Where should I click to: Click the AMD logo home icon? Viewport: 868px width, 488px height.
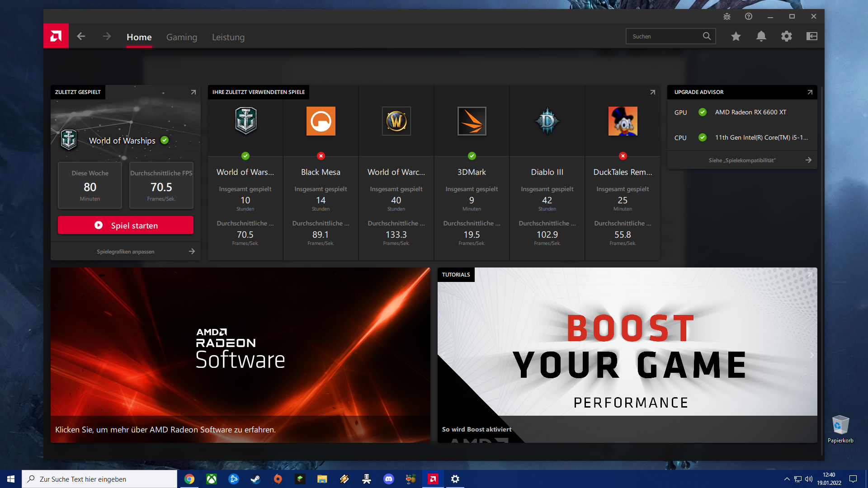pyautogui.click(x=56, y=36)
